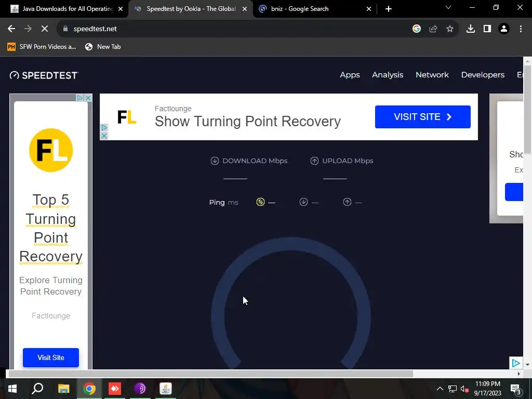Image resolution: width=532 pixels, height=399 pixels.
Task: Open the Developers menu
Action: [x=483, y=75]
